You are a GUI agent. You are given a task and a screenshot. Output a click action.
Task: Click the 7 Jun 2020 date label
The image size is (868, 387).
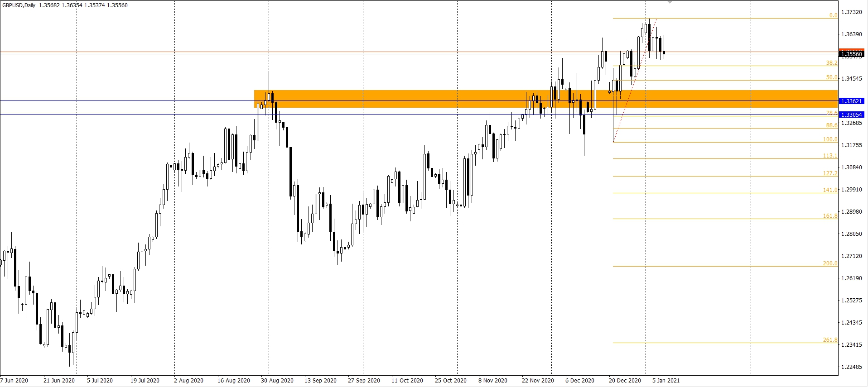point(14,381)
